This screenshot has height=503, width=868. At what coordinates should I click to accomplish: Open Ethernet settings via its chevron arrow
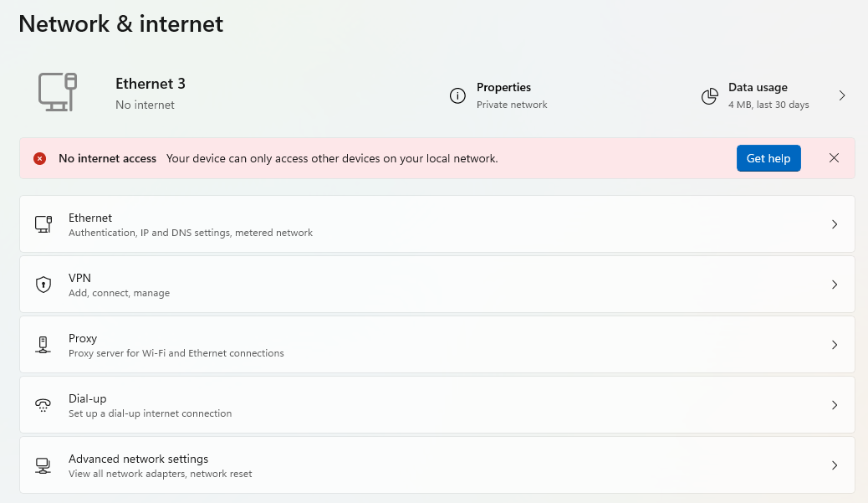pyautogui.click(x=835, y=224)
